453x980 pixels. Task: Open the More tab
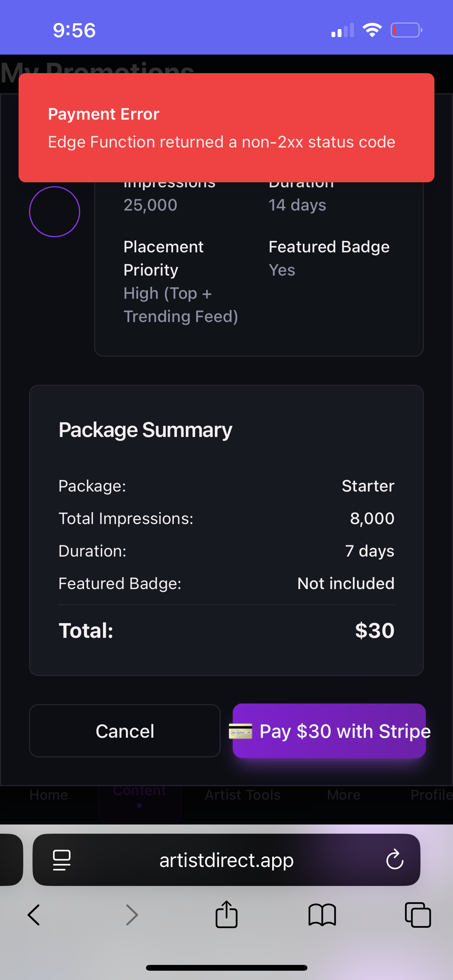[344, 795]
